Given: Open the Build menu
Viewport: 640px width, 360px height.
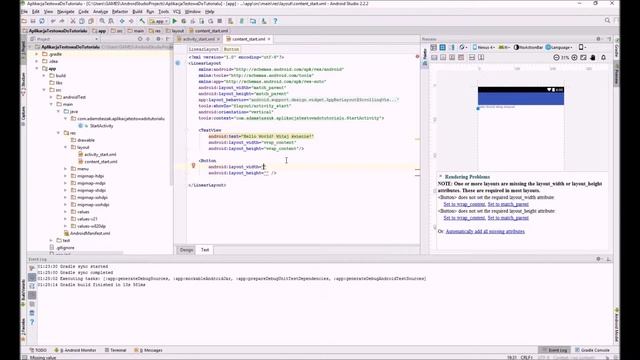Looking at the screenshot, I should pyautogui.click(x=138, y=12).
